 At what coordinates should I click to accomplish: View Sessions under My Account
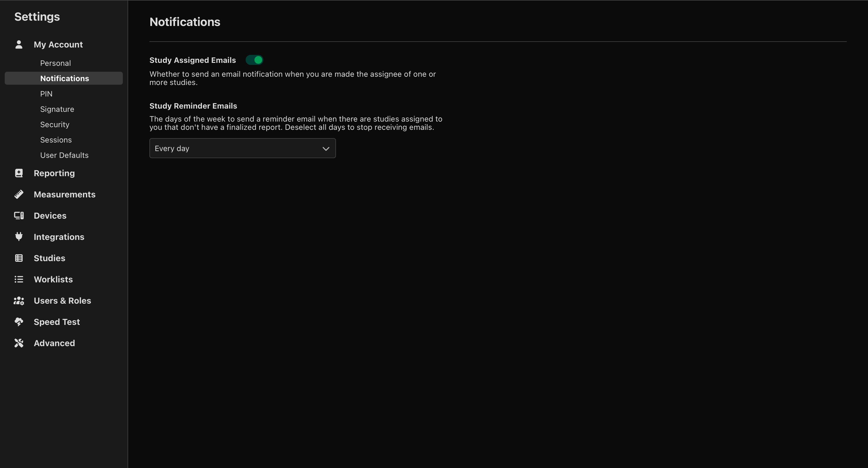click(x=56, y=140)
